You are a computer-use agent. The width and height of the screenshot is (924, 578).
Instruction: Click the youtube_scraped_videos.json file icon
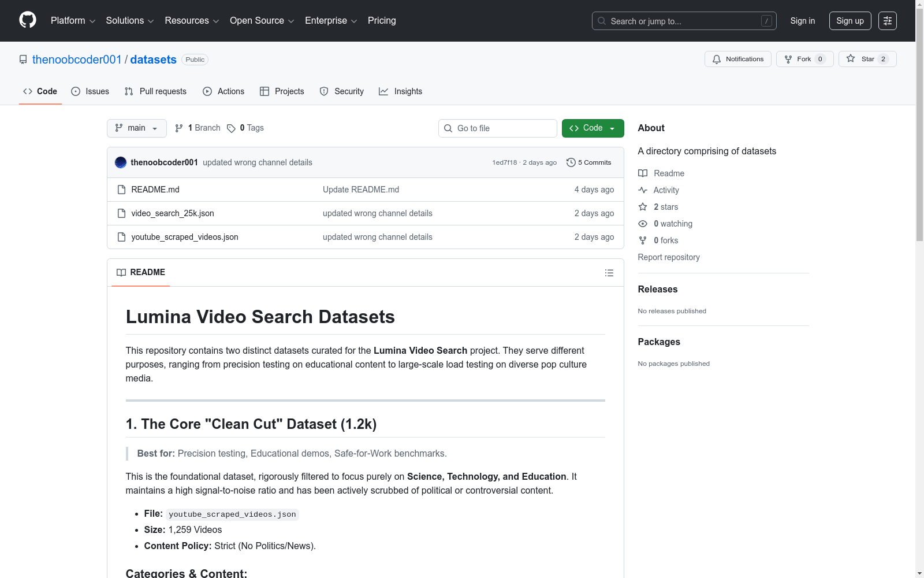pos(121,237)
